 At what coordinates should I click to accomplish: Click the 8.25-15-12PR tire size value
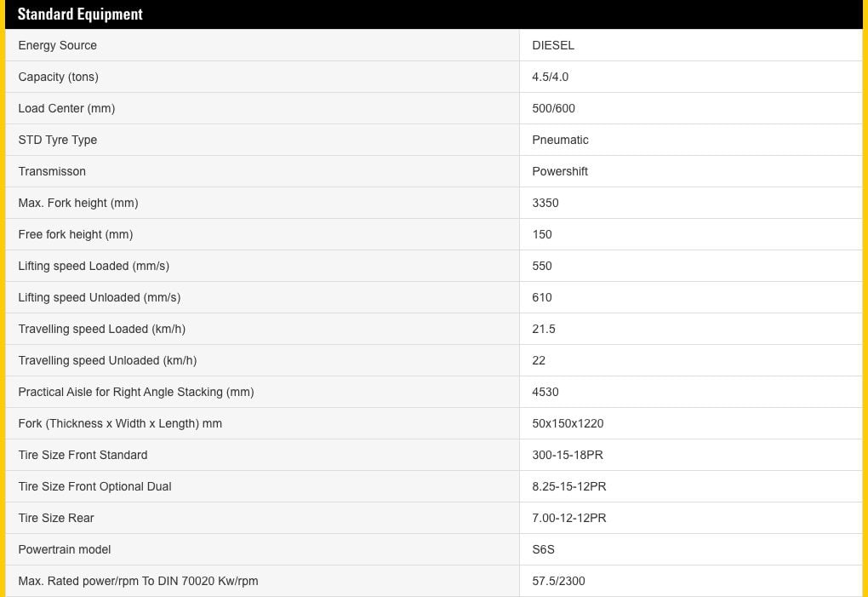click(569, 486)
